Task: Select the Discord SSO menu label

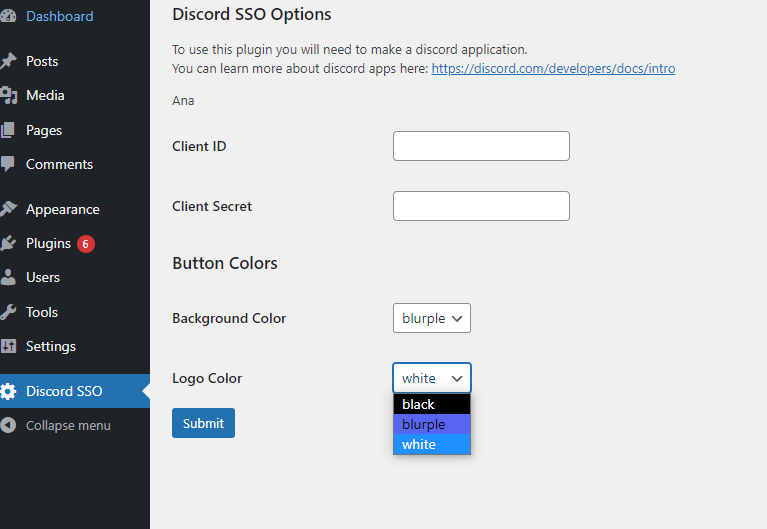Action: [64, 391]
